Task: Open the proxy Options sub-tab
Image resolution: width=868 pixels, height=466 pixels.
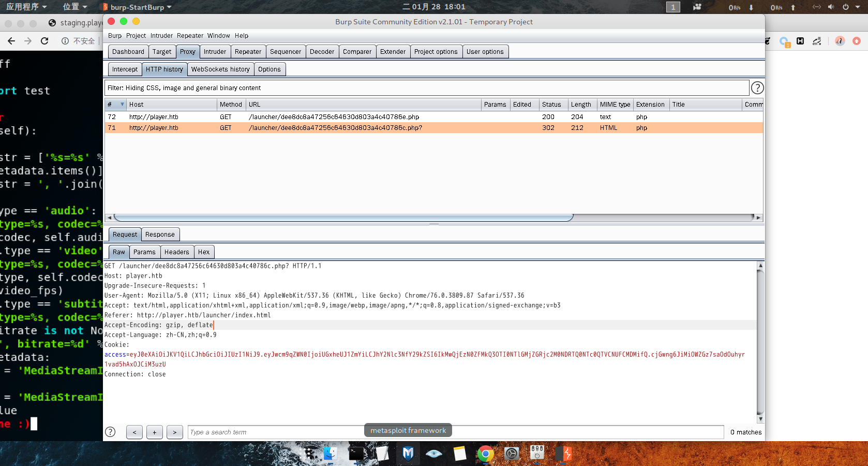Action: pyautogui.click(x=270, y=69)
